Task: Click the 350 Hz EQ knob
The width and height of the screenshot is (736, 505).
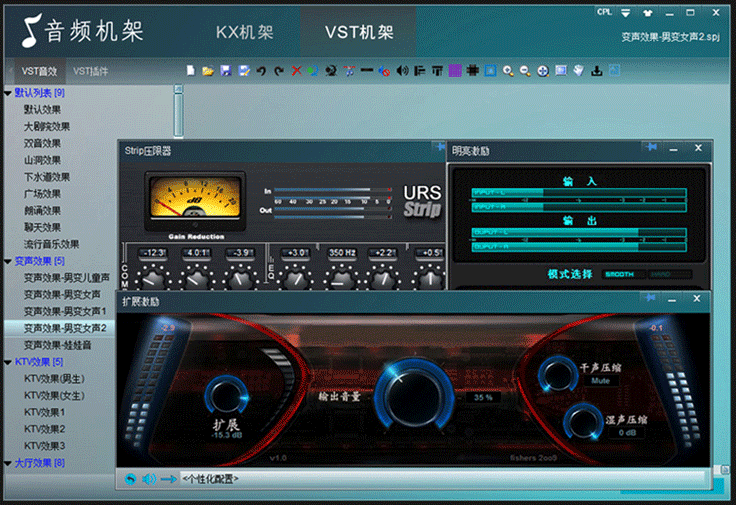Action: (341, 278)
